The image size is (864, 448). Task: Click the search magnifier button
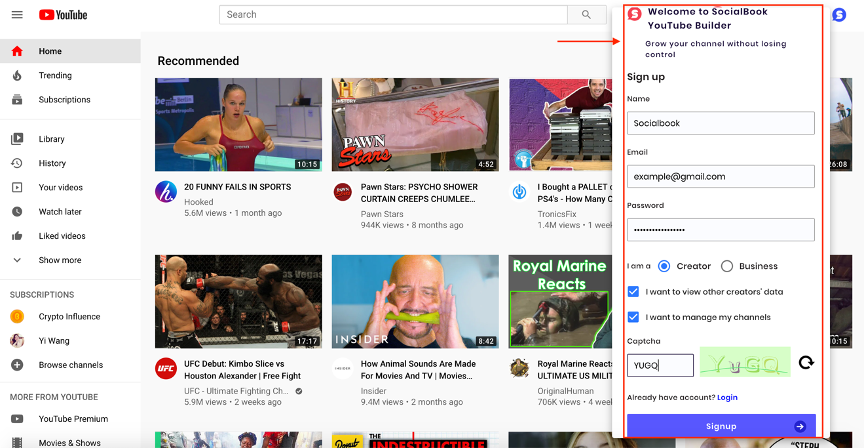pos(586,15)
